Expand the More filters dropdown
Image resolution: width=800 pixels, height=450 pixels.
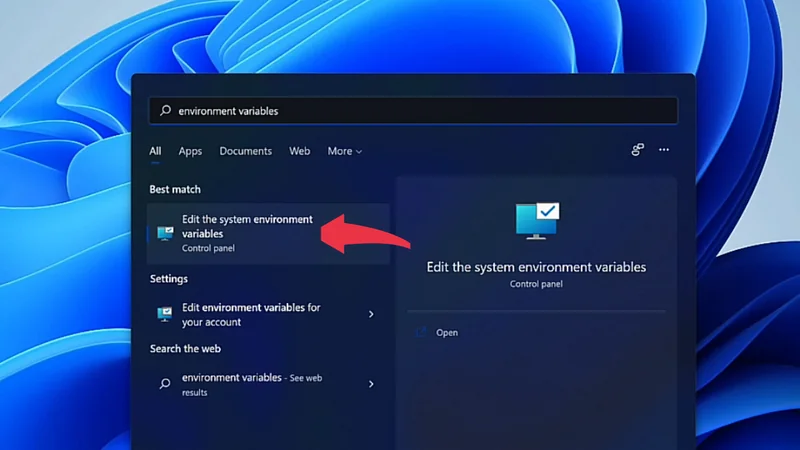tap(344, 151)
